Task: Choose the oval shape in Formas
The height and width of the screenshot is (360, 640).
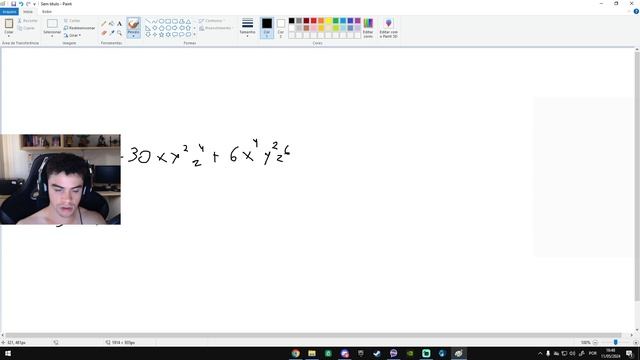Action: click(x=161, y=21)
